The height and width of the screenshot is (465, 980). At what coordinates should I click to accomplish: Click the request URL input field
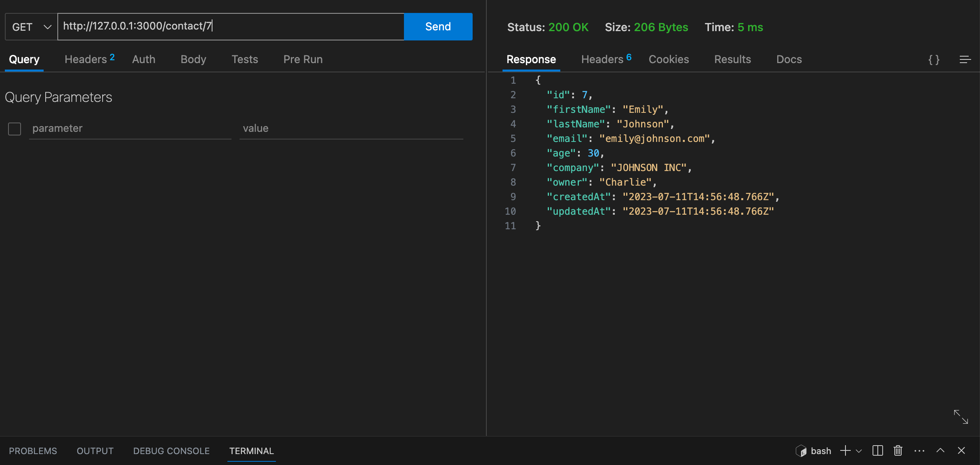click(x=230, y=27)
